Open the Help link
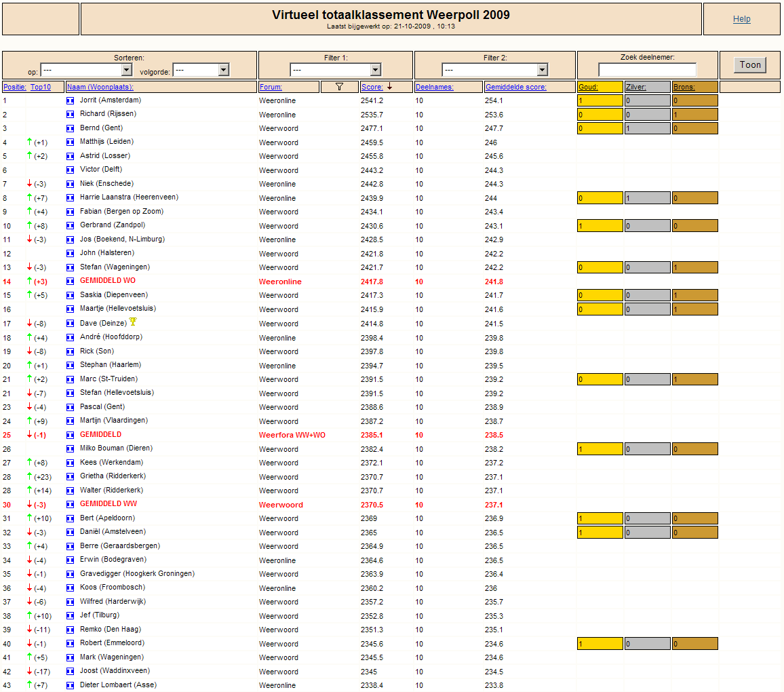 [x=741, y=19]
